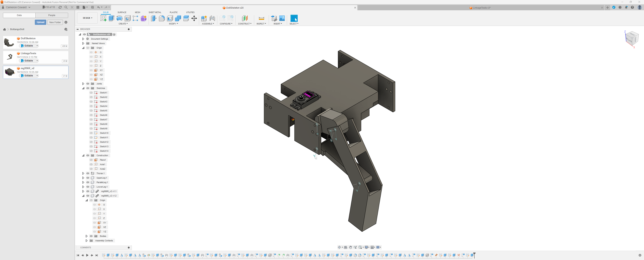Toggle visibility of UpperLeg 1 component
Image resolution: width=644 pixels, height=260 pixels.
tap(88, 178)
